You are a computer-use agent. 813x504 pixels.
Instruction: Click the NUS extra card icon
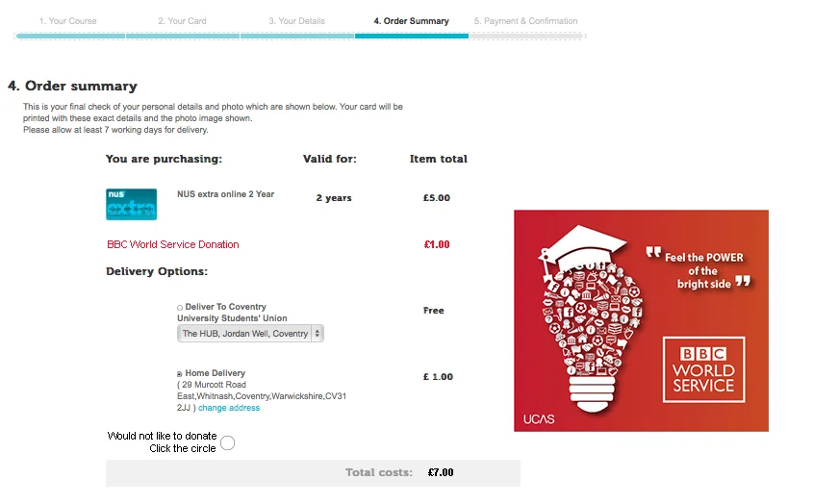pos(131,204)
